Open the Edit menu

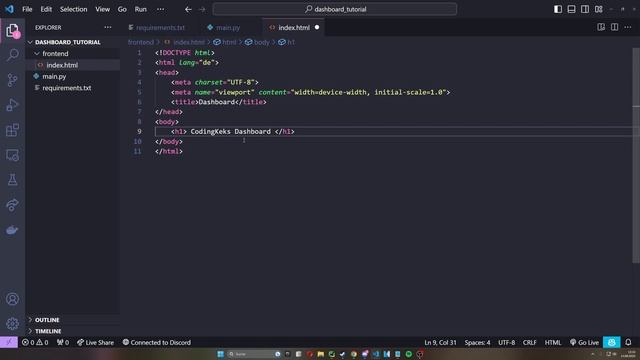[46, 9]
